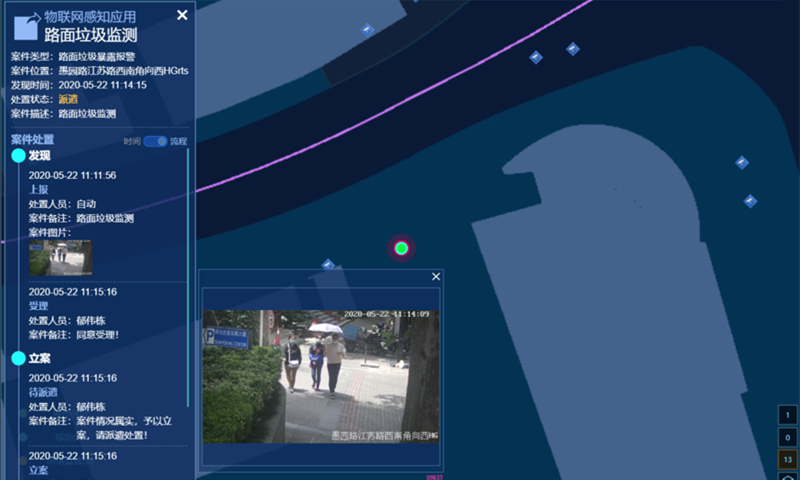Click the 受理 step link
The height and width of the screenshot is (480, 800).
[38, 306]
